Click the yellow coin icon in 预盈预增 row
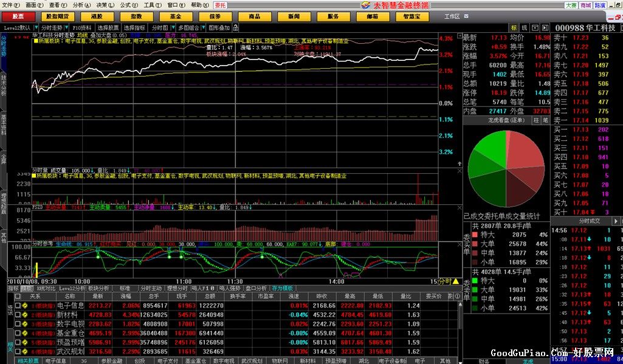 tap(25, 342)
